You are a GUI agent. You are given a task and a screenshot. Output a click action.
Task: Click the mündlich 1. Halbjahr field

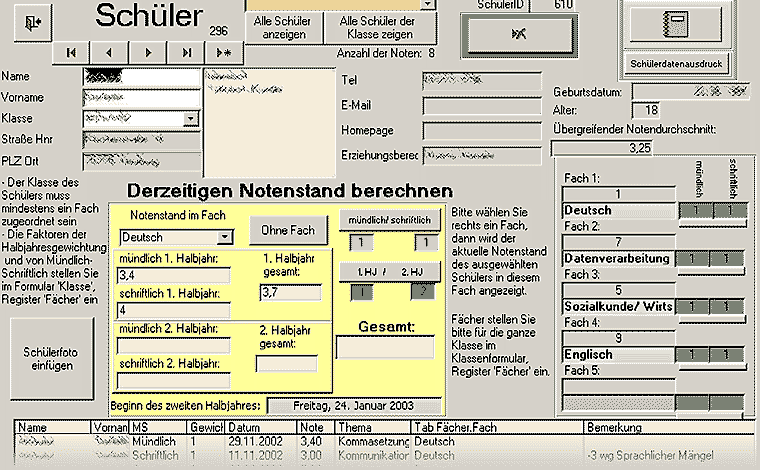click(x=173, y=274)
